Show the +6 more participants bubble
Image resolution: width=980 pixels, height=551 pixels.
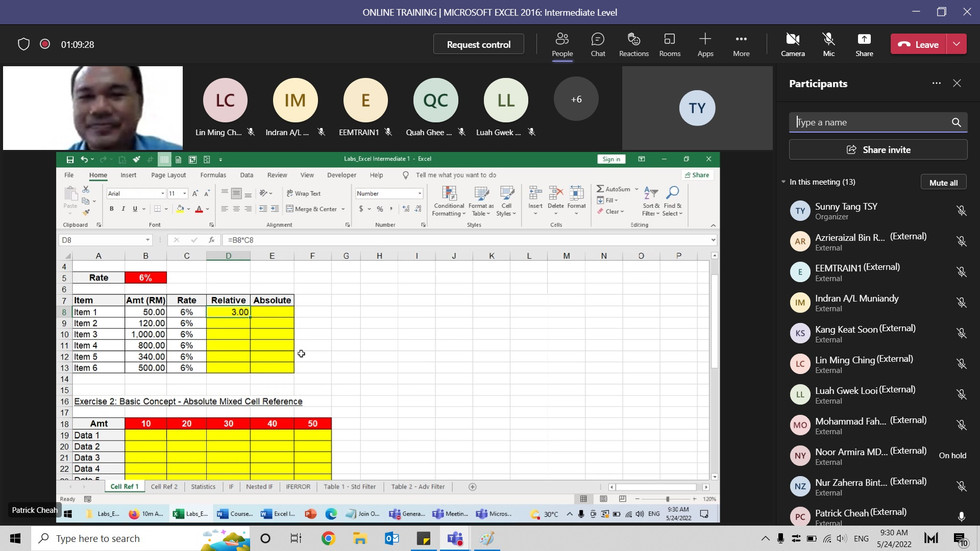(x=576, y=99)
